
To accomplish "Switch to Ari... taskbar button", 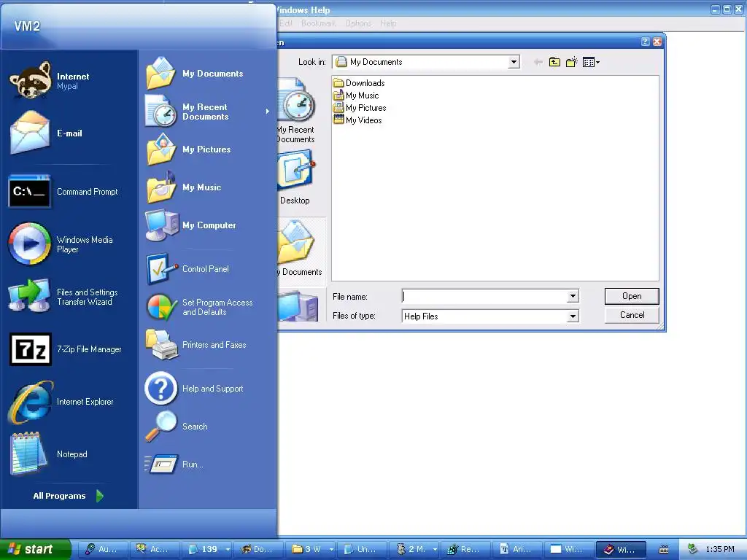I will click(x=517, y=550).
